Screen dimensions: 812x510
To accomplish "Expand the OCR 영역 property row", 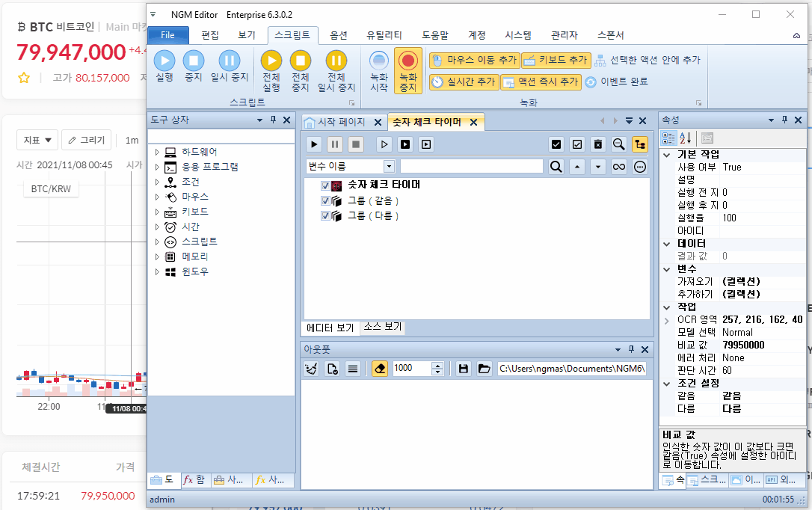I will (667, 321).
